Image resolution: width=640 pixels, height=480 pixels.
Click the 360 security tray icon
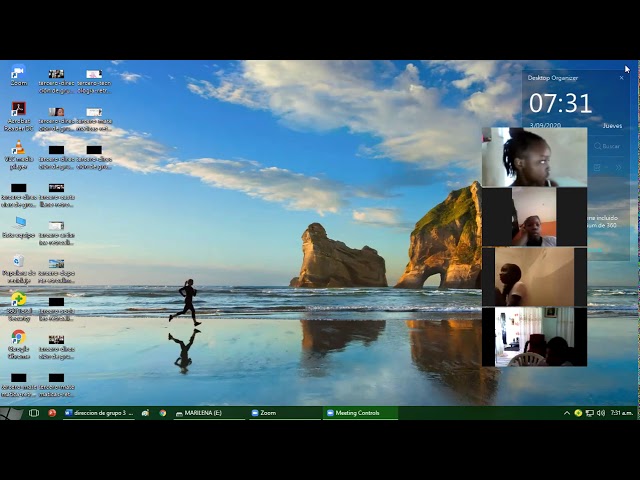coord(578,413)
